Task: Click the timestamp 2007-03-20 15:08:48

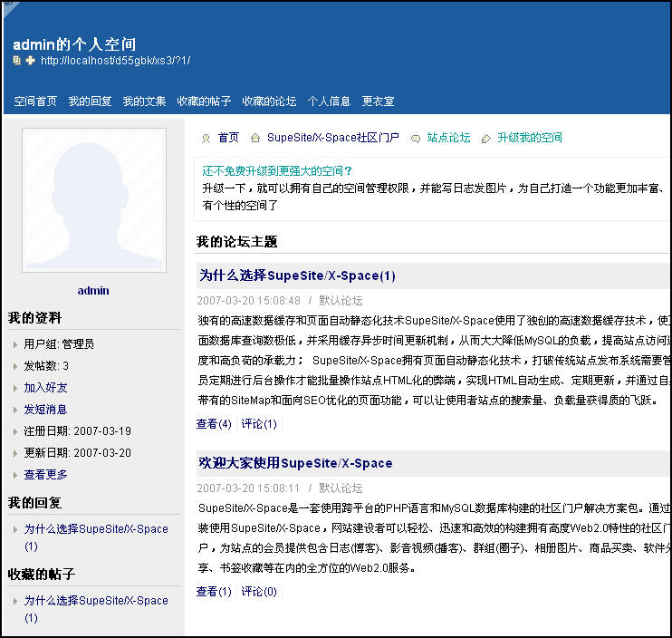Action: 248,301
